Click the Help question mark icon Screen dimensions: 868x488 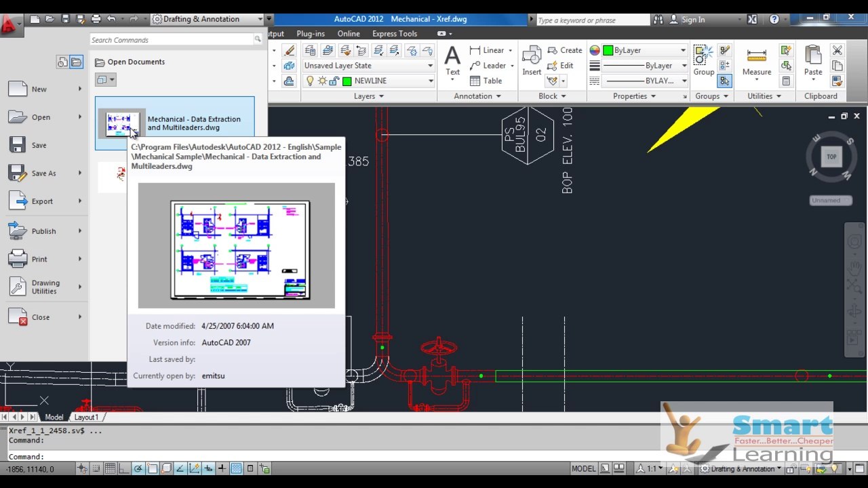[x=774, y=20]
